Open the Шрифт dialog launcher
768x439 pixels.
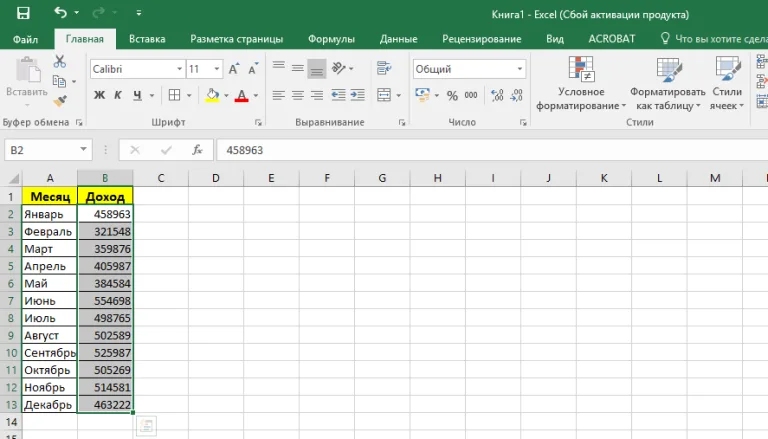coord(259,122)
